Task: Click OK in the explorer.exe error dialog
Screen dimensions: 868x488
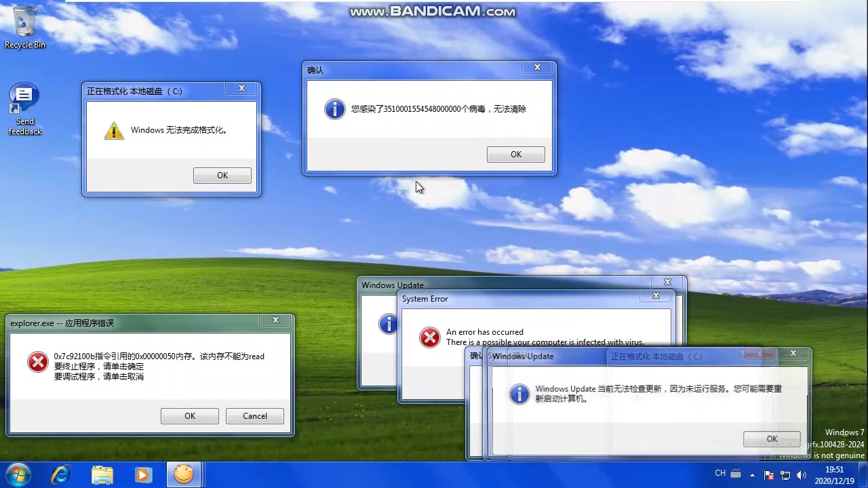Action: pos(190,416)
